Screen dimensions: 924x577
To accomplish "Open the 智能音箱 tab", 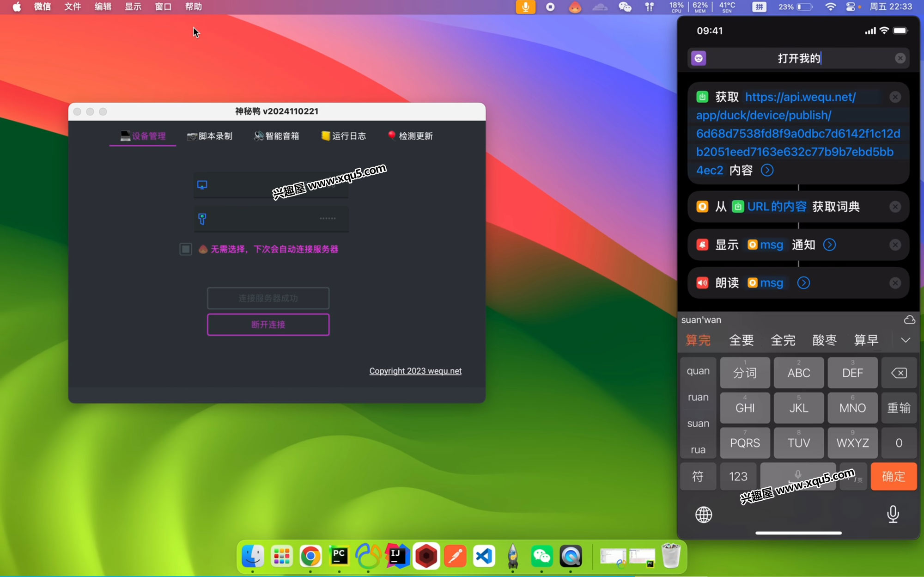I will (276, 136).
